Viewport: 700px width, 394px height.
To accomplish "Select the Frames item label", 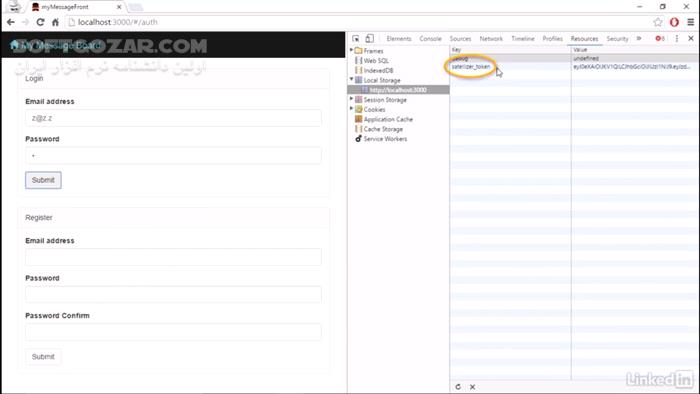I will pyautogui.click(x=373, y=51).
